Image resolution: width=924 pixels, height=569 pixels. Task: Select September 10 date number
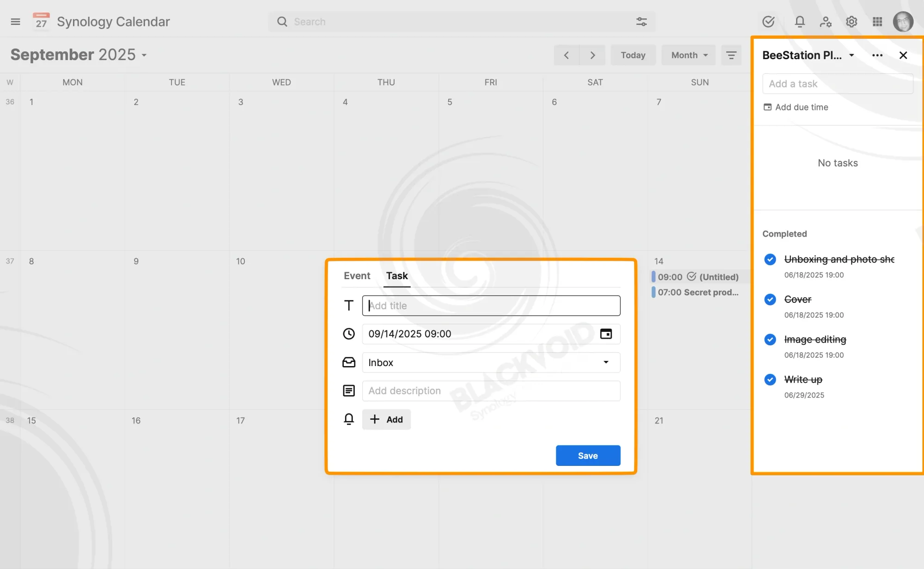[x=240, y=261]
